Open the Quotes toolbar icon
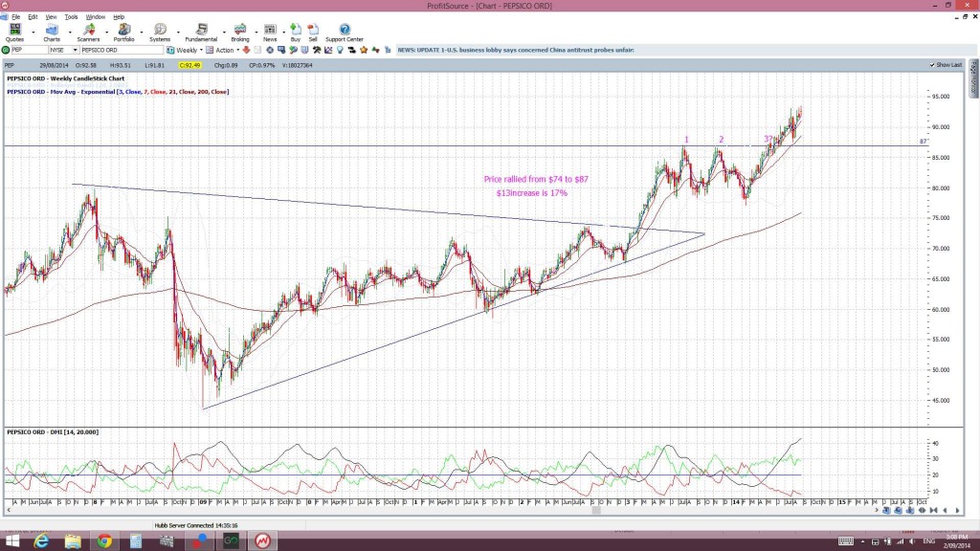The image size is (980, 551). point(14,33)
